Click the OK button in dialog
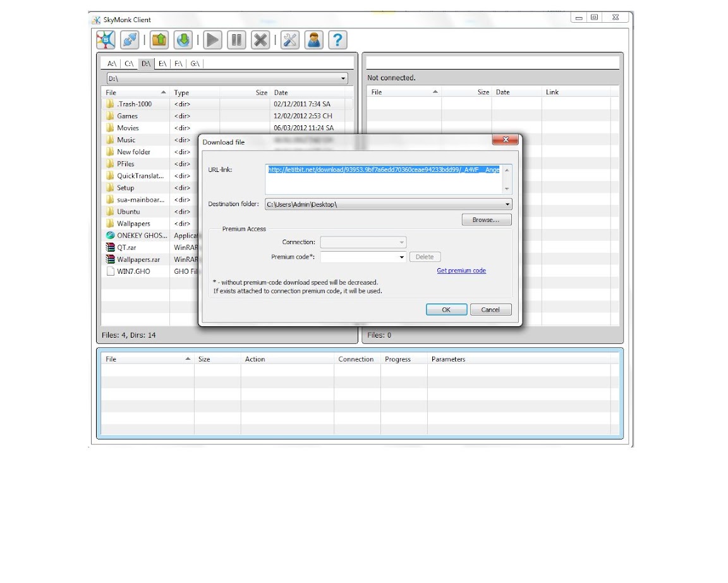The image size is (728, 583). point(446,310)
